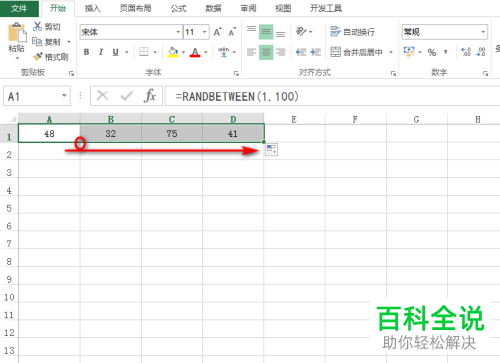Click the Cut scissors icon
Screen dimensions: 500x363
pyautogui.click(x=37, y=26)
